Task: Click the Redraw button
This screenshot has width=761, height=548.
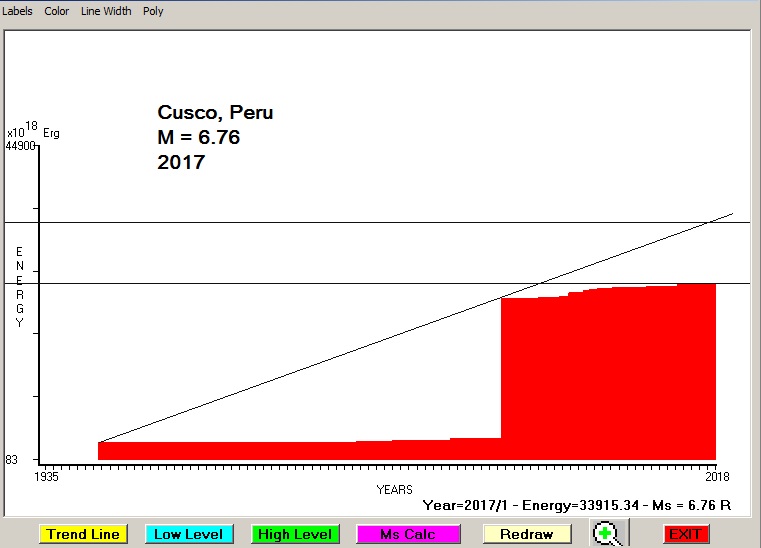Action: pyautogui.click(x=526, y=534)
